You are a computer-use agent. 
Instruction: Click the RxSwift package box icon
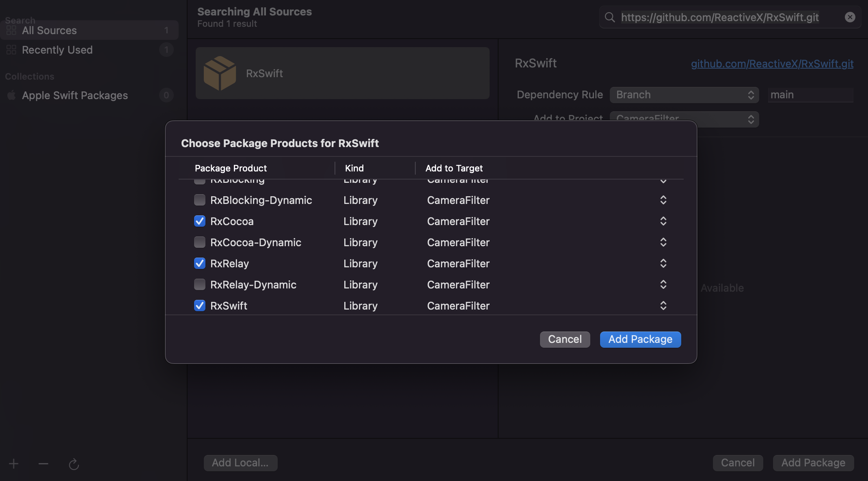coord(220,73)
